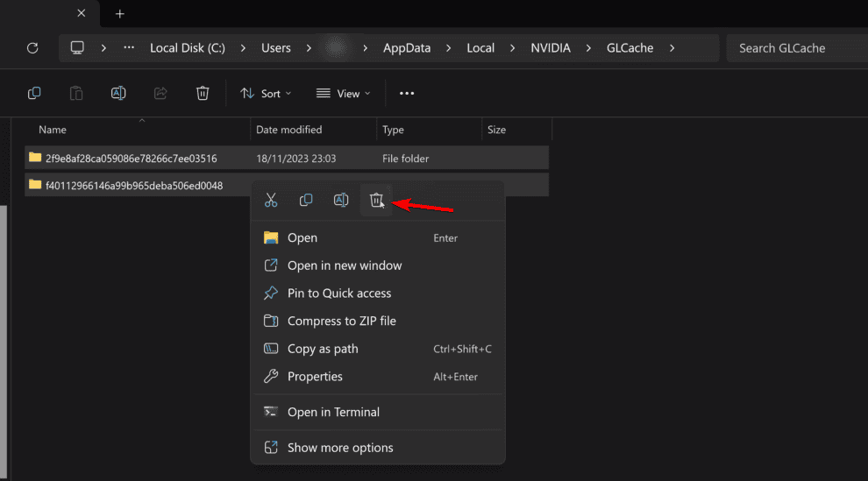Click the Search GLCache field
This screenshot has height=481, width=868.
pyautogui.click(x=797, y=48)
